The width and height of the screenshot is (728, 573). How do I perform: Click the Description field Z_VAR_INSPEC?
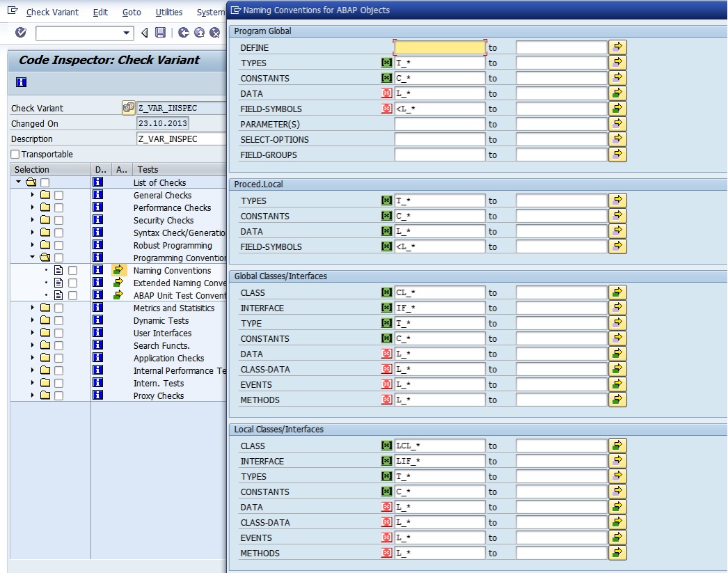coord(182,139)
